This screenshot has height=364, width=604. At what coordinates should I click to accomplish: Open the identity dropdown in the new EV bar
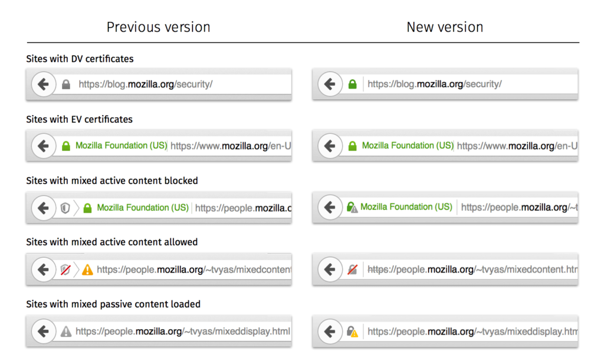(408, 146)
